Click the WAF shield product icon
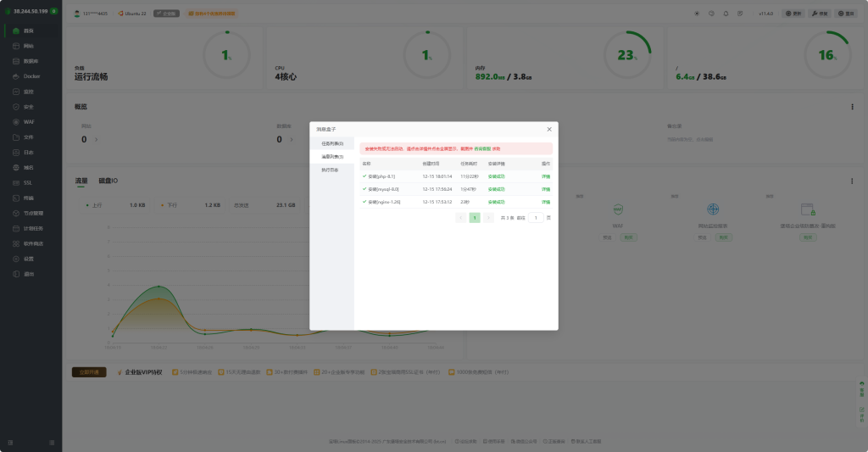Viewport: 868px width, 452px height. [x=618, y=209]
